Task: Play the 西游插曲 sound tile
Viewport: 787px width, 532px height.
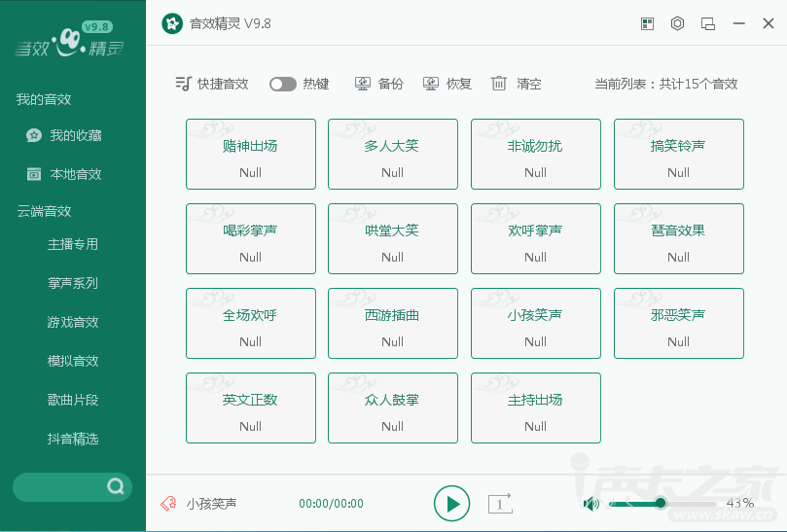Action: [x=393, y=323]
